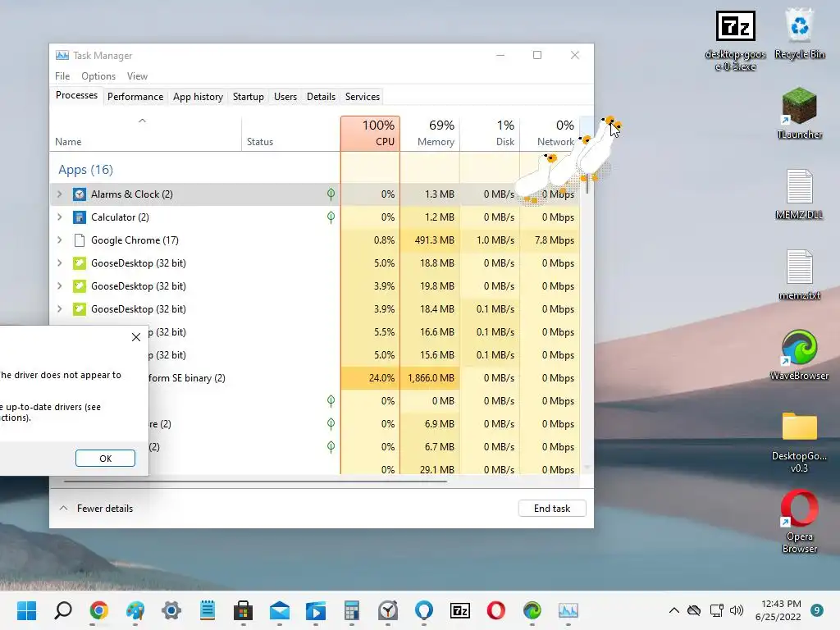The image size is (840, 630).
Task: Select the Opera Browser desktop shortcut
Action: coord(799,522)
